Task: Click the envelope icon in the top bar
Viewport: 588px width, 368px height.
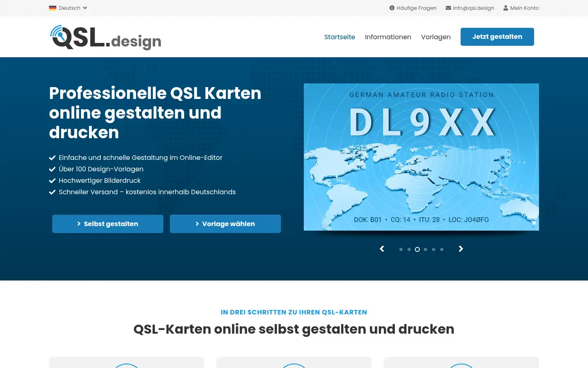Action: point(448,8)
